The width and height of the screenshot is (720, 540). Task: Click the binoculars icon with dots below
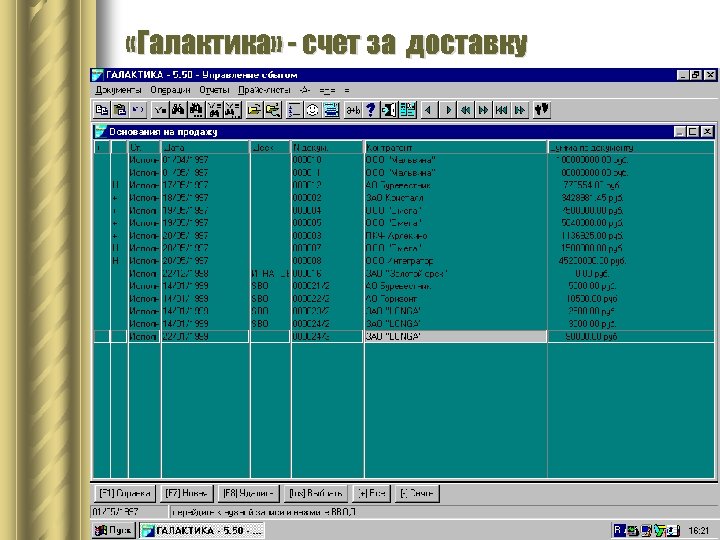point(196,110)
